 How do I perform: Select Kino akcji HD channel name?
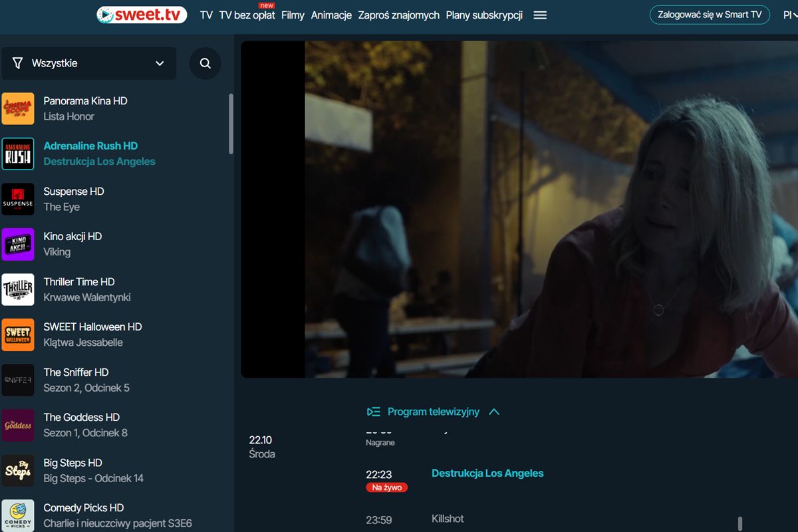click(72, 237)
